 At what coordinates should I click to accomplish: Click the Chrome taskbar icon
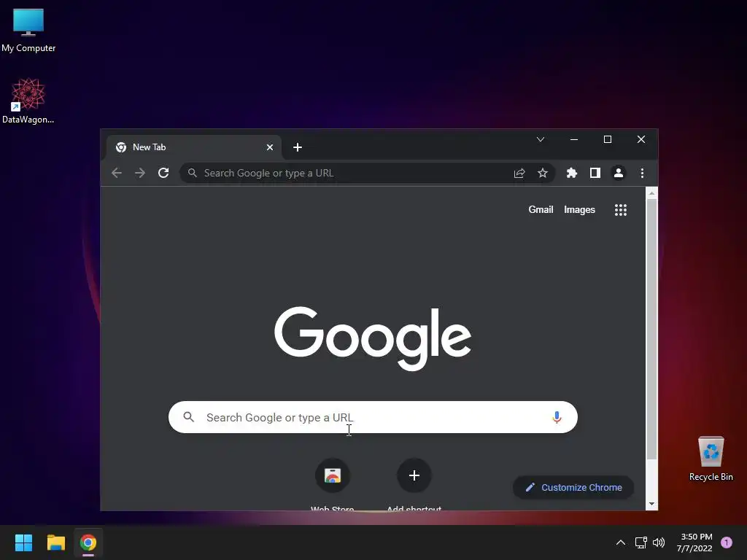(88, 542)
